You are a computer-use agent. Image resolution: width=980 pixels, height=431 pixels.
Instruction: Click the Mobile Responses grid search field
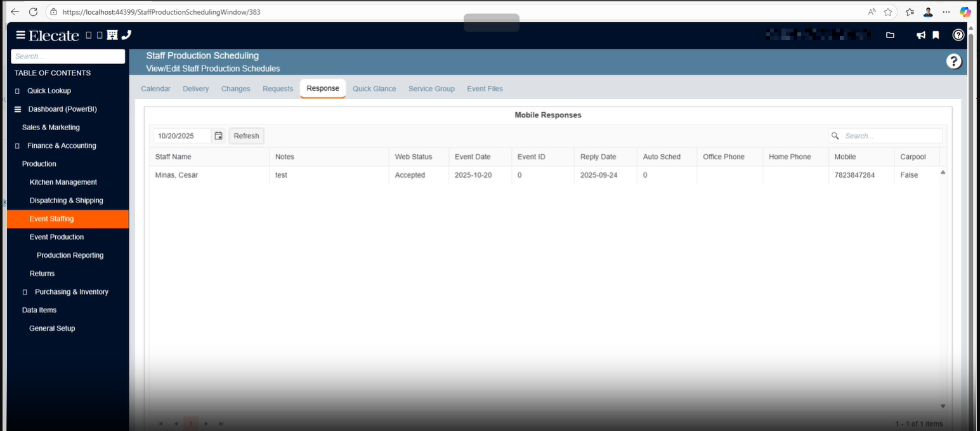click(891, 136)
